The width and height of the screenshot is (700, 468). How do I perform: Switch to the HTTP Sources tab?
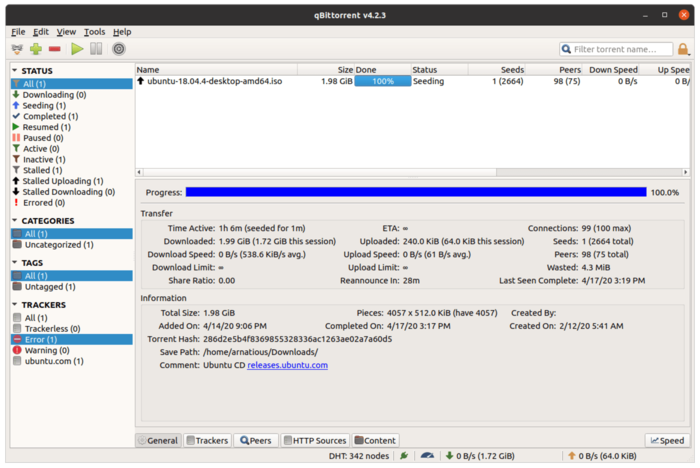click(314, 440)
